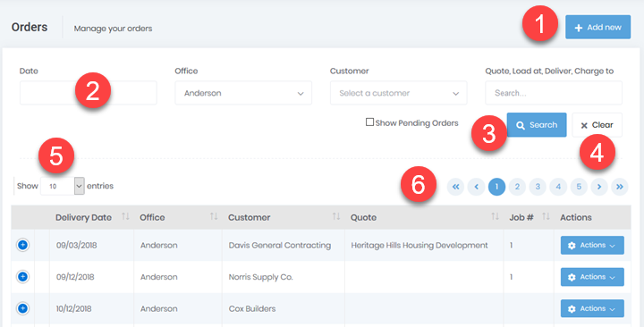Click the Orders page title
Viewport: 644px width, 327px height.
[30, 27]
